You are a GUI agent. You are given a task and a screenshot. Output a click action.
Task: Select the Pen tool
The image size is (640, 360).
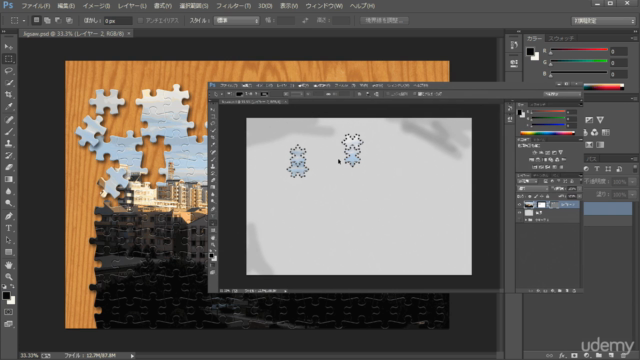[9, 216]
